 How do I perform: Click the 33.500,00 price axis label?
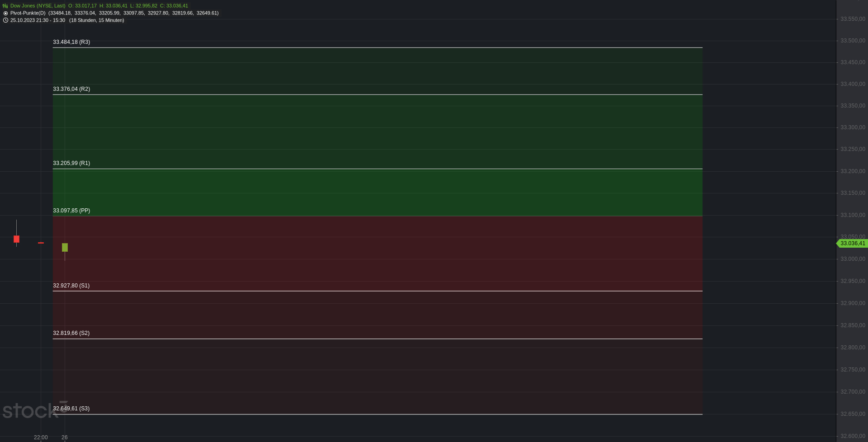tap(853, 41)
